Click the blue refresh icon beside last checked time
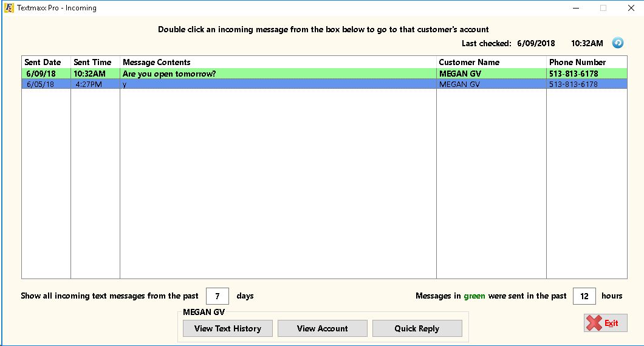Viewport: 644px width, 346px height. point(618,43)
